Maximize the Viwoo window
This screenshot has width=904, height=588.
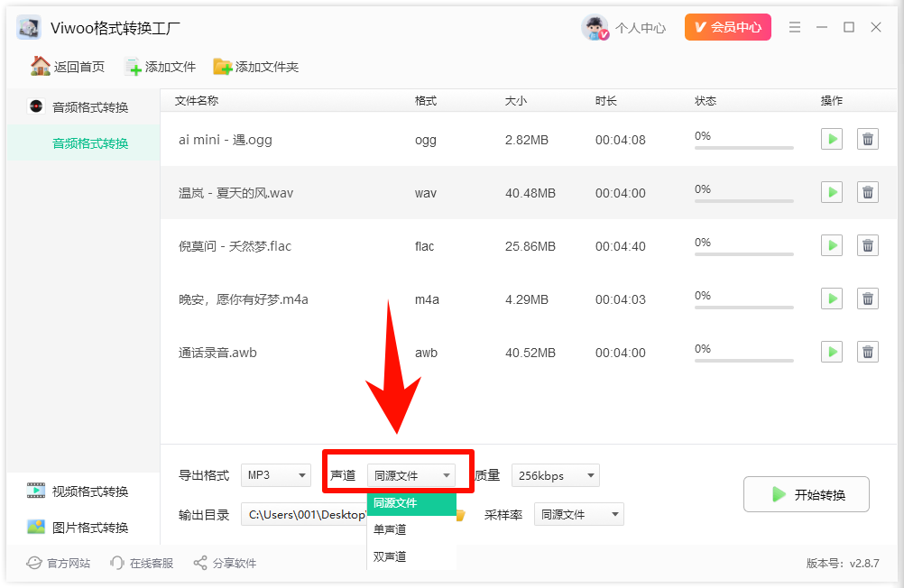[x=849, y=27]
